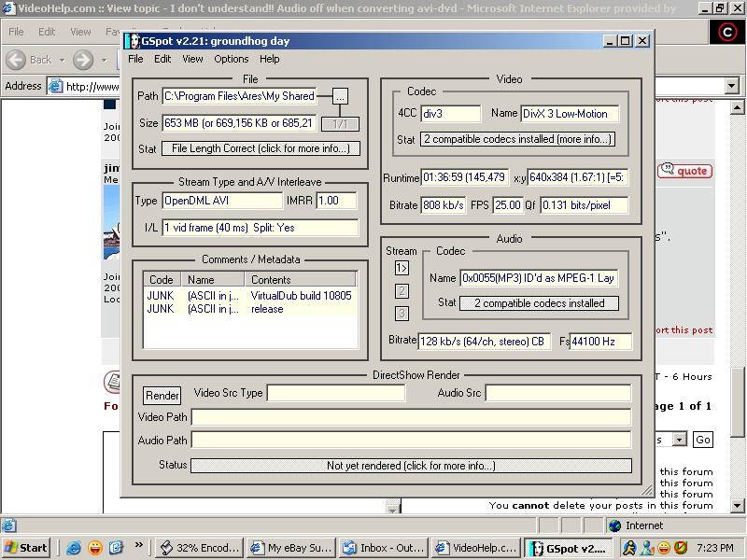747x560 pixels.
Task: Open GSpot File menu
Action: point(135,59)
